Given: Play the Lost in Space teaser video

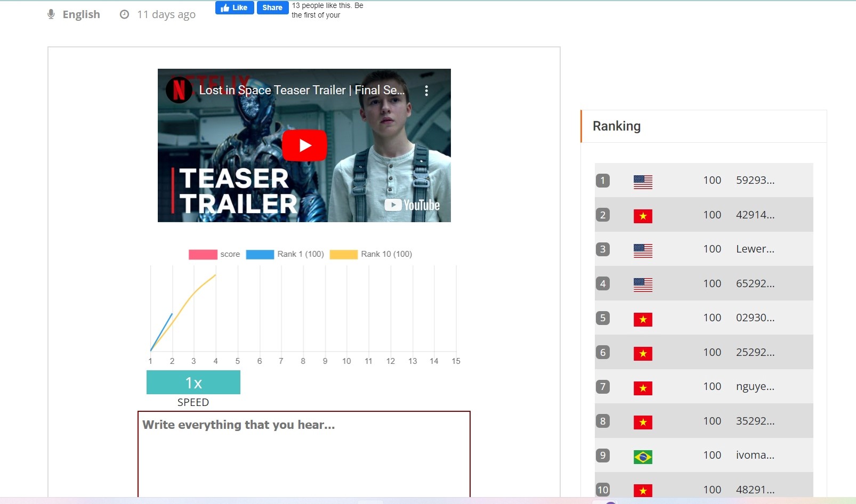Looking at the screenshot, I should click(304, 145).
